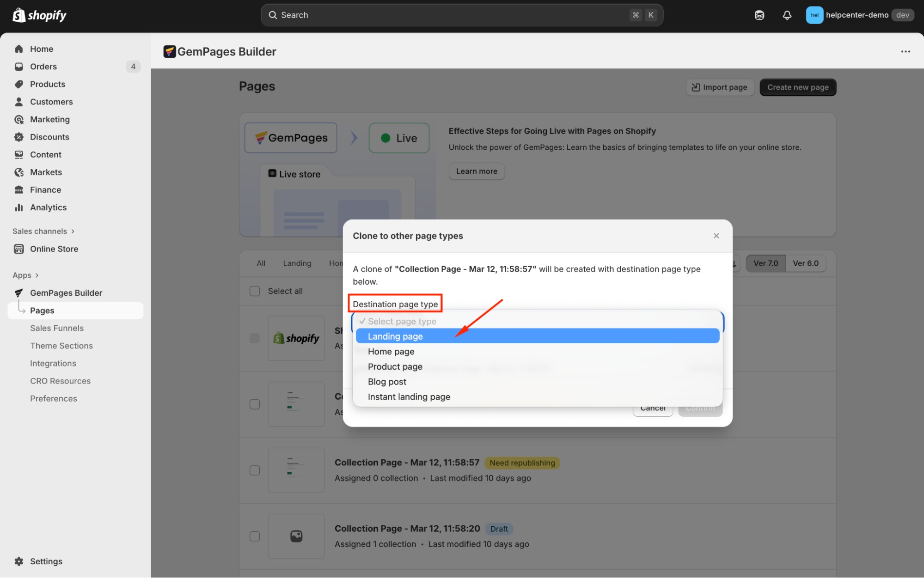This screenshot has height=578, width=924.
Task: Switch to the Landing tab filter
Action: (x=297, y=263)
